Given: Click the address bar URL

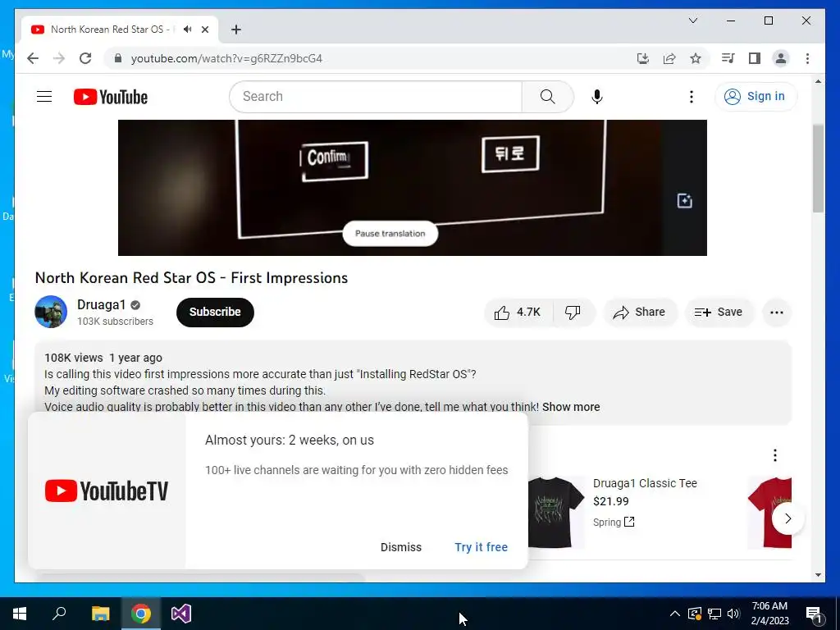Looking at the screenshot, I should click(x=226, y=58).
